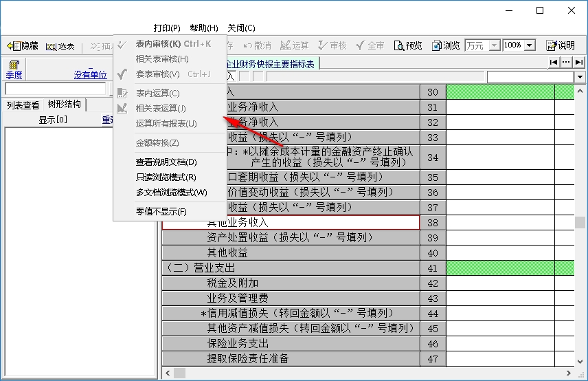The image size is (588, 381).
Task: Maximize the application window
Action: tap(540, 10)
